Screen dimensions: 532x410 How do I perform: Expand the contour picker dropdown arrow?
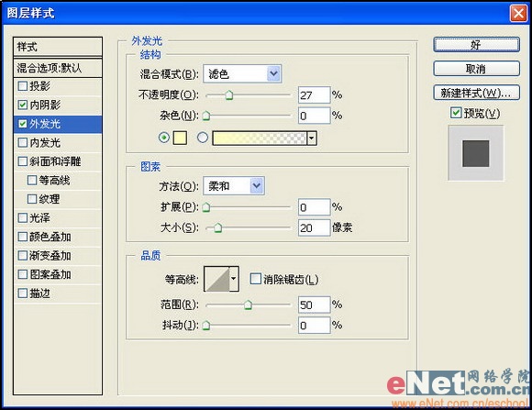tap(234, 279)
